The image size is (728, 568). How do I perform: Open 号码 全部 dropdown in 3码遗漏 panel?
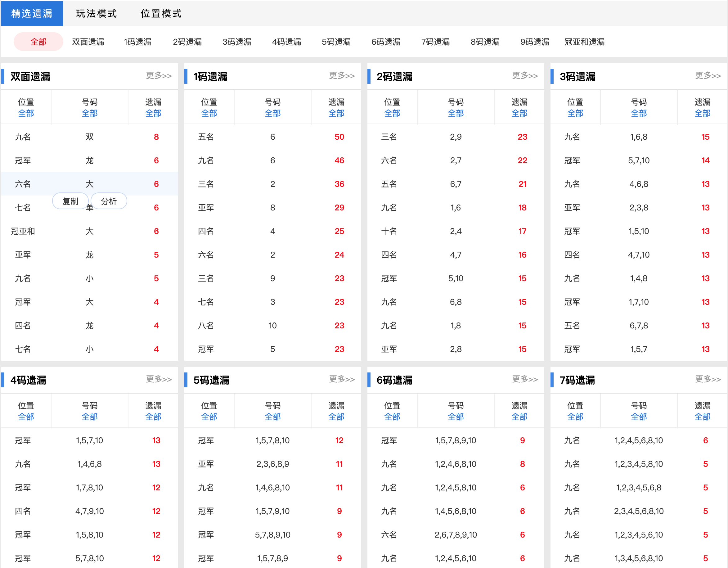coord(639,113)
